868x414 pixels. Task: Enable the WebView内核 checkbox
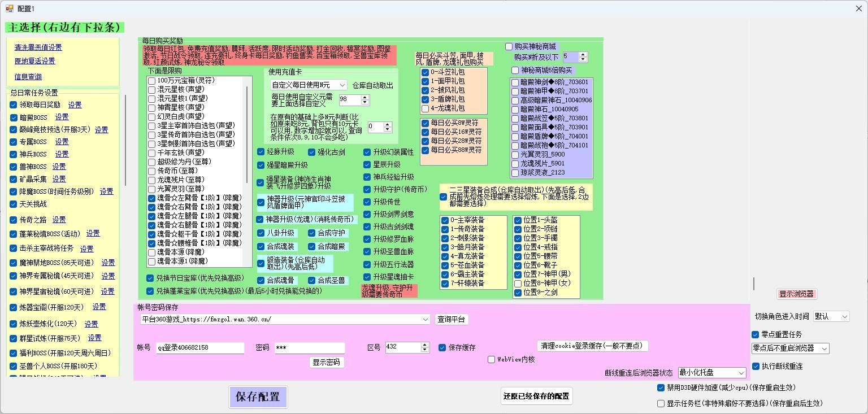(492, 359)
